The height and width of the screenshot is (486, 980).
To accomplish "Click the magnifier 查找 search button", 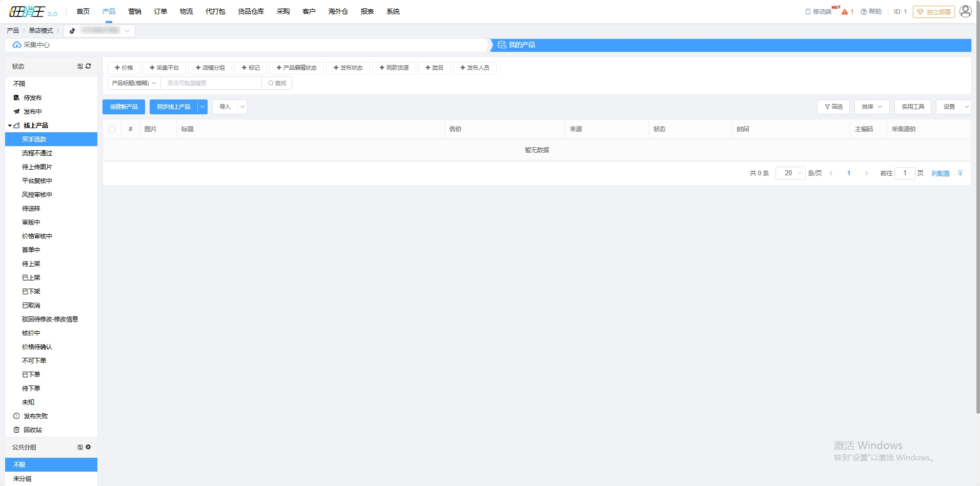I will pyautogui.click(x=277, y=83).
